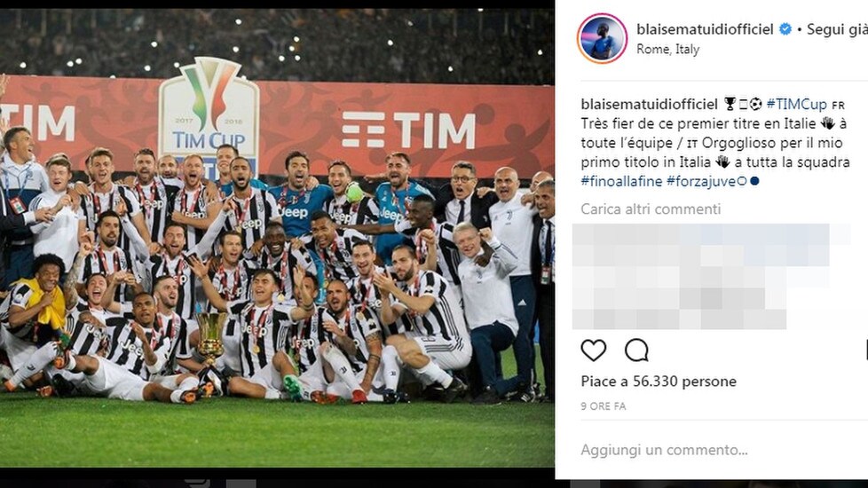
Task: Open the #finoallafine hashtag
Action: (x=621, y=182)
